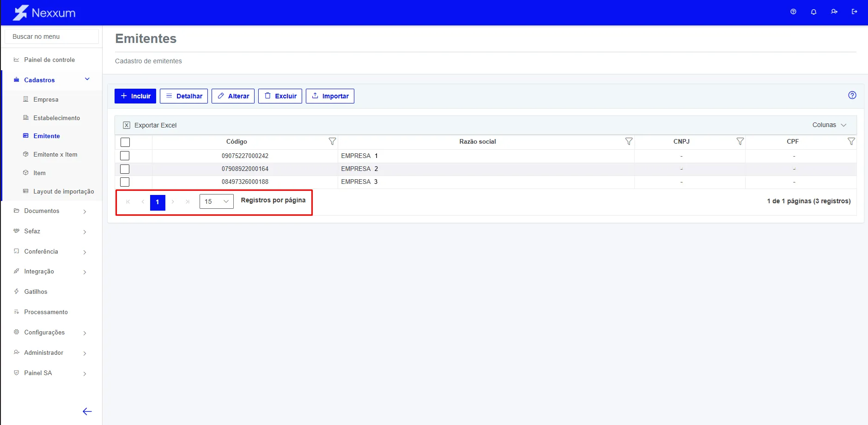Click the logout icon in header

[854, 12]
